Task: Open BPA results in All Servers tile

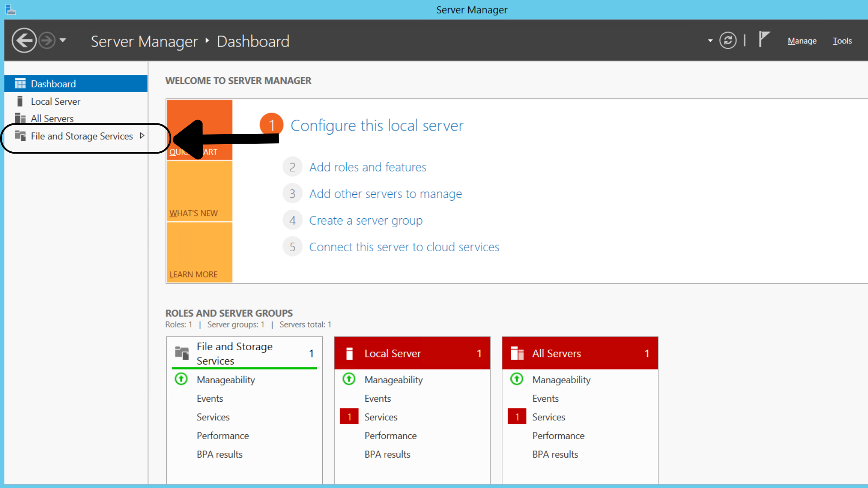Action: coord(555,455)
